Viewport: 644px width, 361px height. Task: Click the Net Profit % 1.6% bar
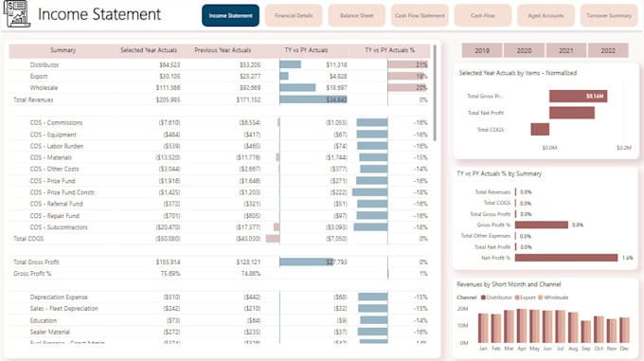click(x=566, y=258)
